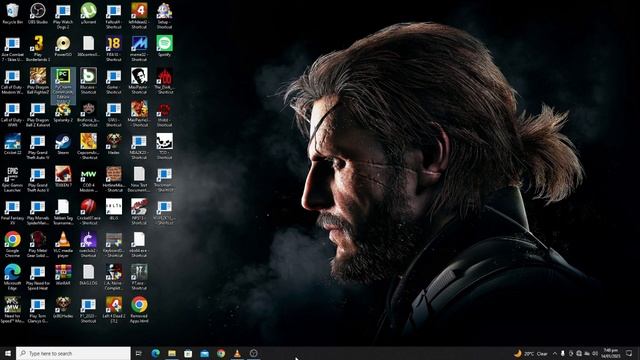This screenshot has width=640, height=360.
Task: Select the Final Fantasy XV shortcut
Action: click(x=13, y=212)
